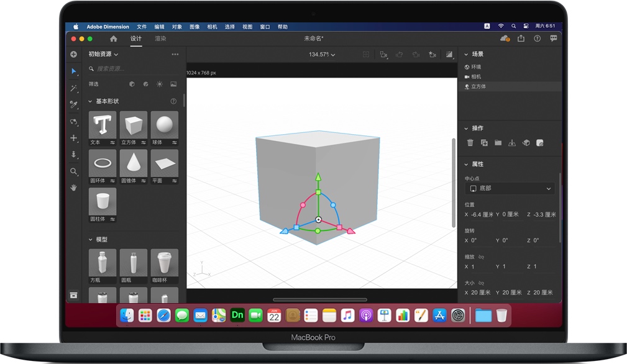
Task: Open the 中心点 底部 dropdown
Action: (510, 188)
